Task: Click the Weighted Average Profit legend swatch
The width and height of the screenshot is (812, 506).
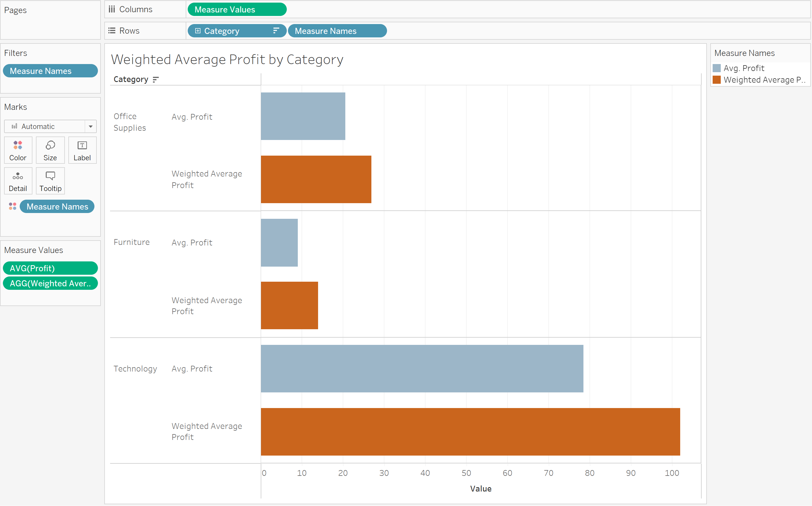Action: pos(717,80)
